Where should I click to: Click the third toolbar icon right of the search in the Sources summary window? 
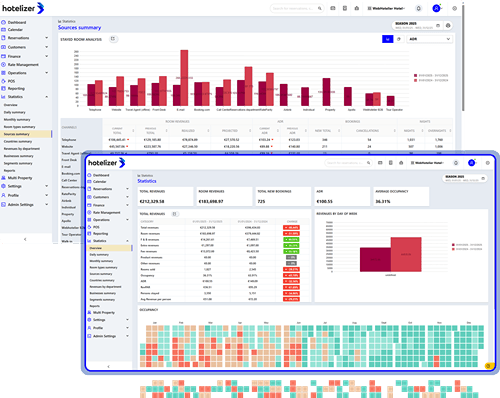[x=357, y=8]
